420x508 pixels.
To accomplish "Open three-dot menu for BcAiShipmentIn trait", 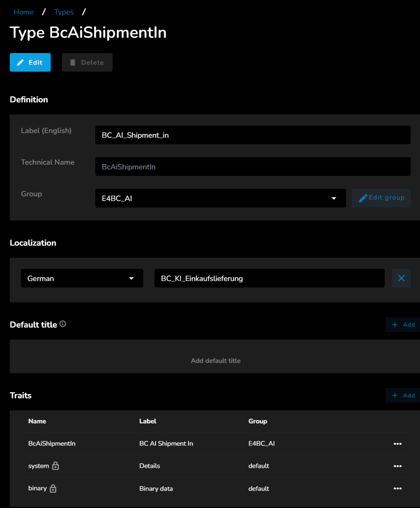I will click(397, 444).
